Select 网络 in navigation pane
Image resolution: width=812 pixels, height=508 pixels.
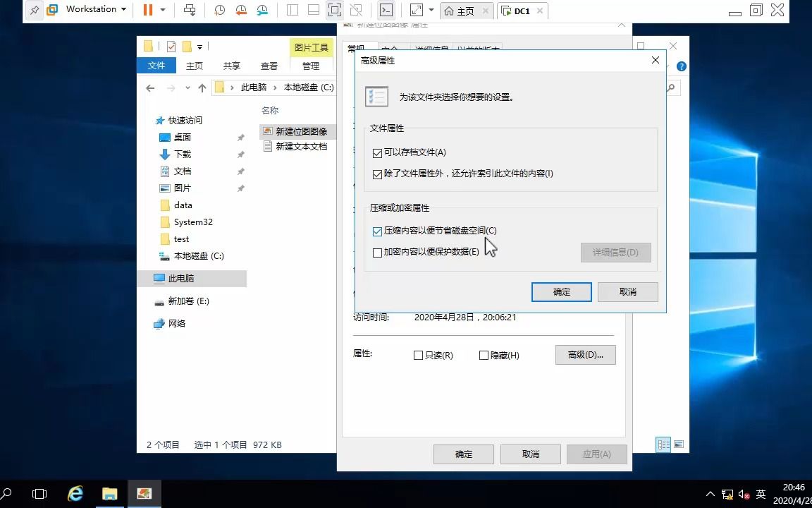177,323
